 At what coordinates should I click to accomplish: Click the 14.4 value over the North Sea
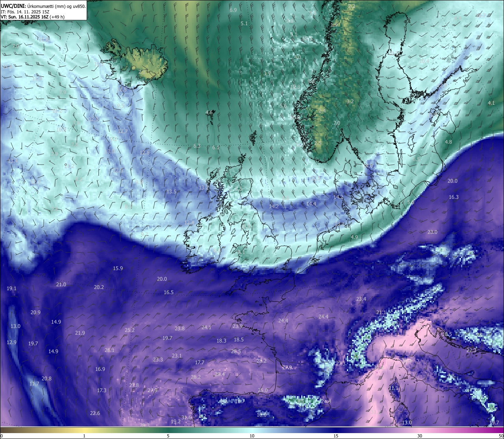point(311,204)
